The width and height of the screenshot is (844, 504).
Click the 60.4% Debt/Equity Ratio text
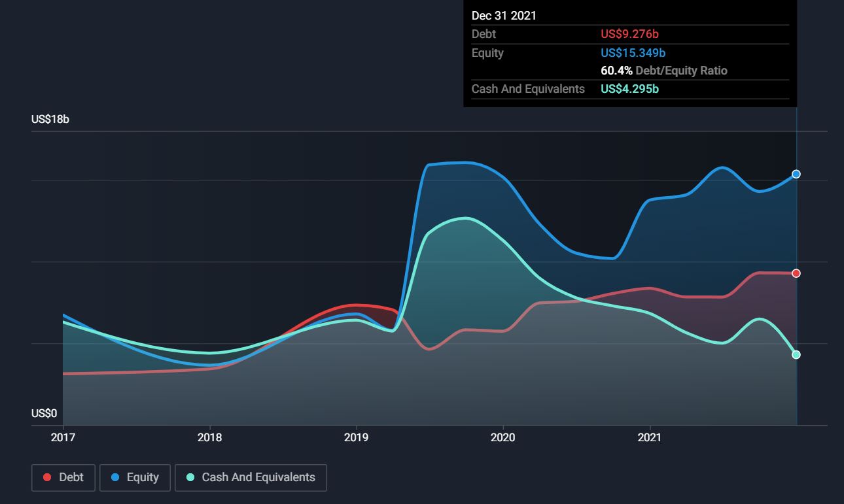pos(664,71)
